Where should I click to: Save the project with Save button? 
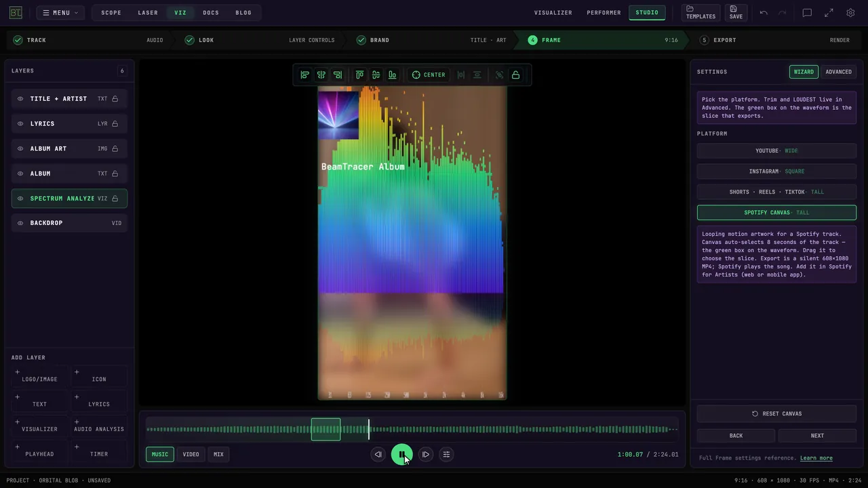point(736,12)
